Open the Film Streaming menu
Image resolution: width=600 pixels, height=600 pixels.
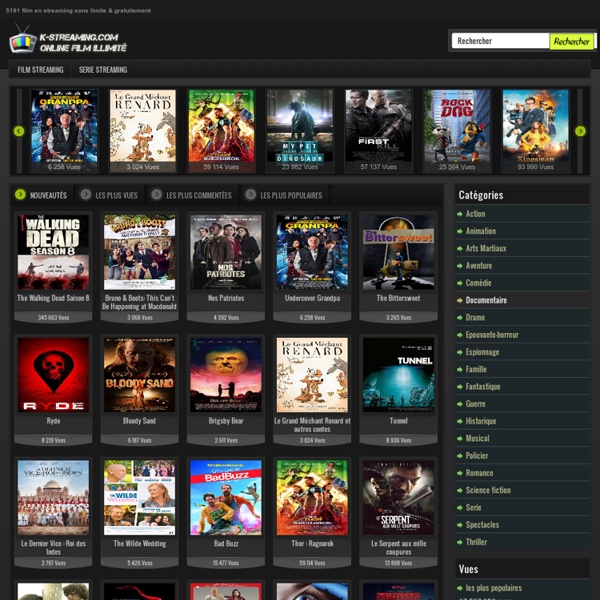[x=40, y=70]
